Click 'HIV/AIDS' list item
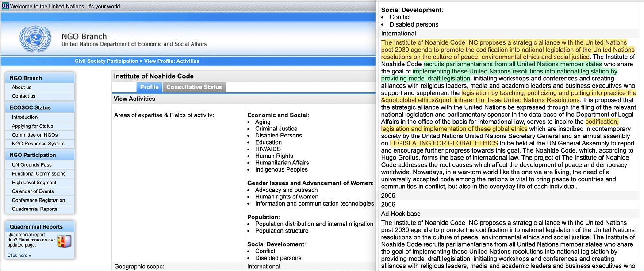The image size is (644, 271). pyautogui.click(x=268, y=149)
